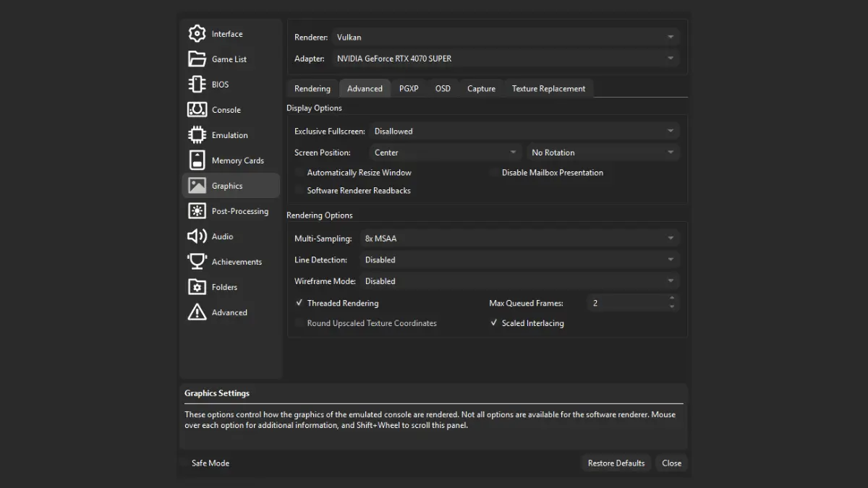Expand Multi-Sampling dropdown showing 8x MSAA
This screenshot has width=868, height=488.
coord(520,239)
